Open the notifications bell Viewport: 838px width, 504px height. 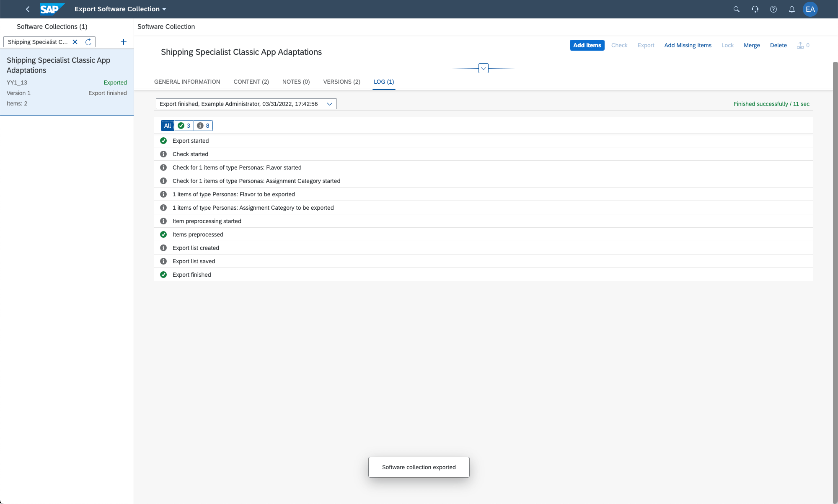(791, 9)
